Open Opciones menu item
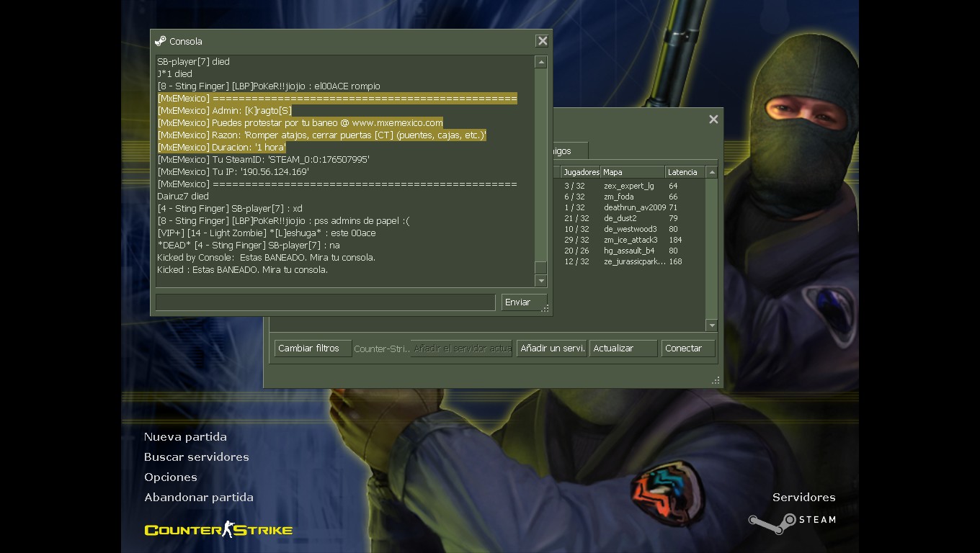 (170, 477)
